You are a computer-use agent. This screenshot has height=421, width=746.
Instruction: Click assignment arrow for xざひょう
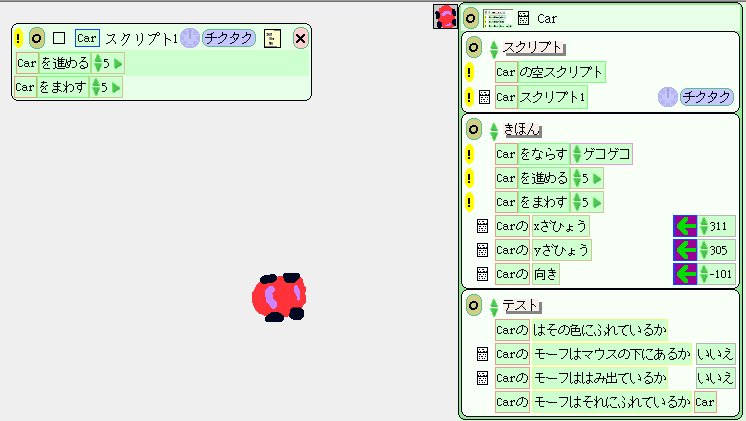point(685,226)
